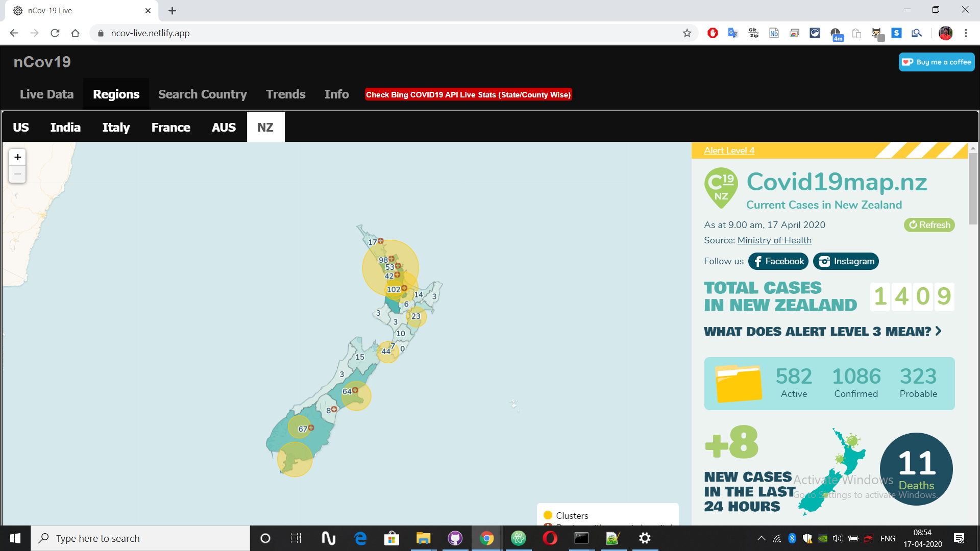This screenshot has width=980, height=551.
Task: Click the Alert Level 4 link
Action: (729, 151)
